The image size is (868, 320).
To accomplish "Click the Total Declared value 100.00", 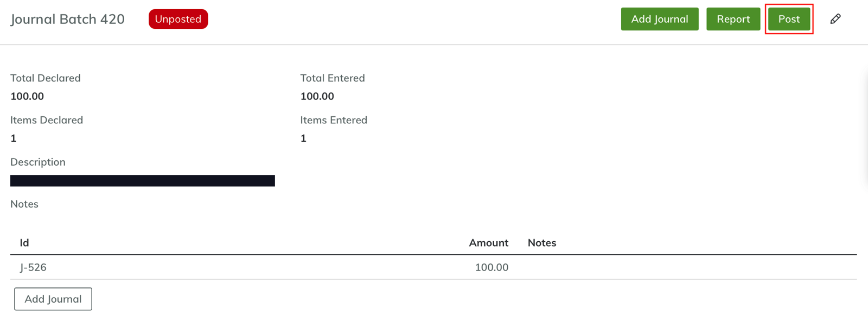I will tap(27, 96).
